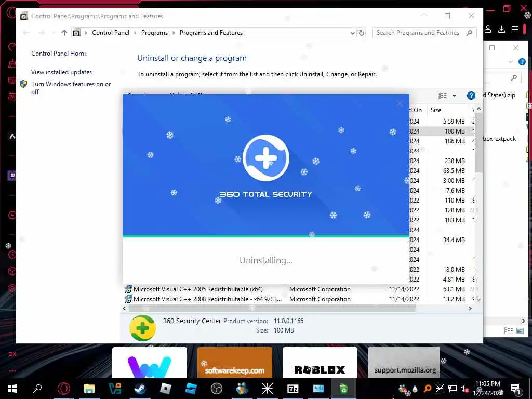This screenshot has height=399, width=532.
Task: Open Opera downloads icon
Action: 501,29
